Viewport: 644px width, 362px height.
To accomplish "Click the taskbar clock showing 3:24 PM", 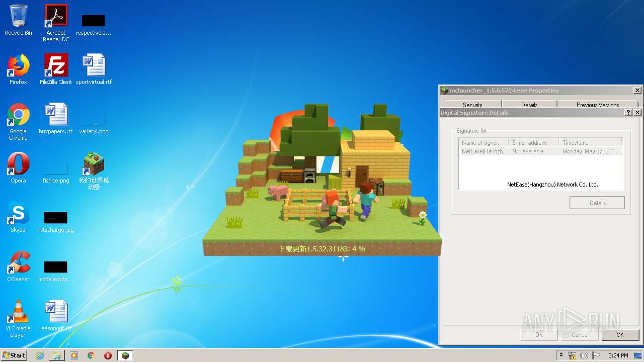I will coord(618,355).
